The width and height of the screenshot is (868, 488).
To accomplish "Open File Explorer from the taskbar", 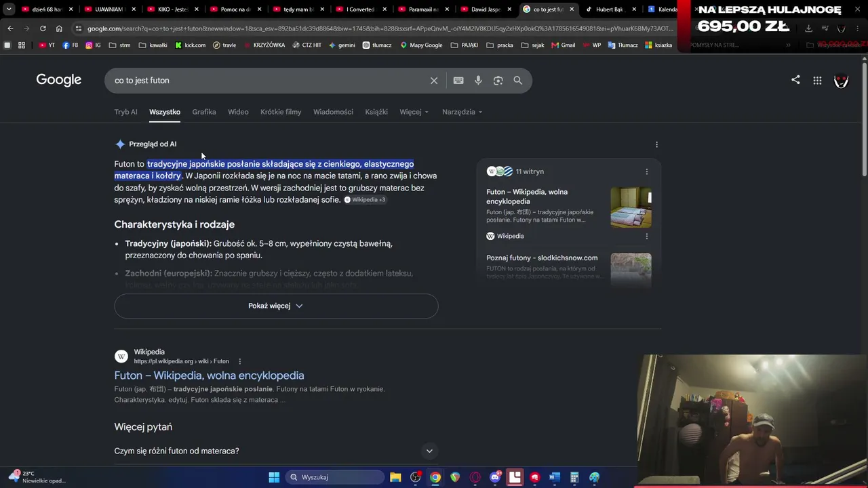I will point(395,477).
